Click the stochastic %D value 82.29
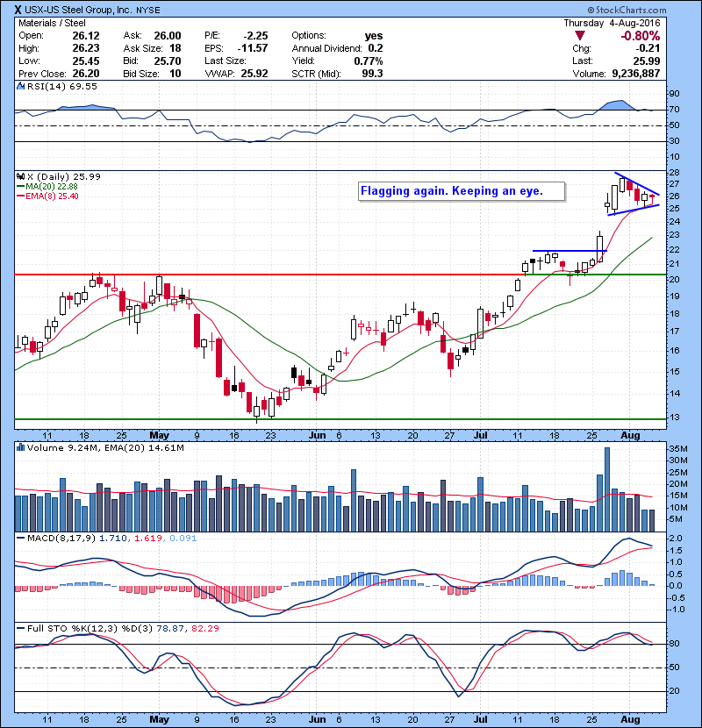The height and width of the screenshot is (728, 702). pos(204,629)
